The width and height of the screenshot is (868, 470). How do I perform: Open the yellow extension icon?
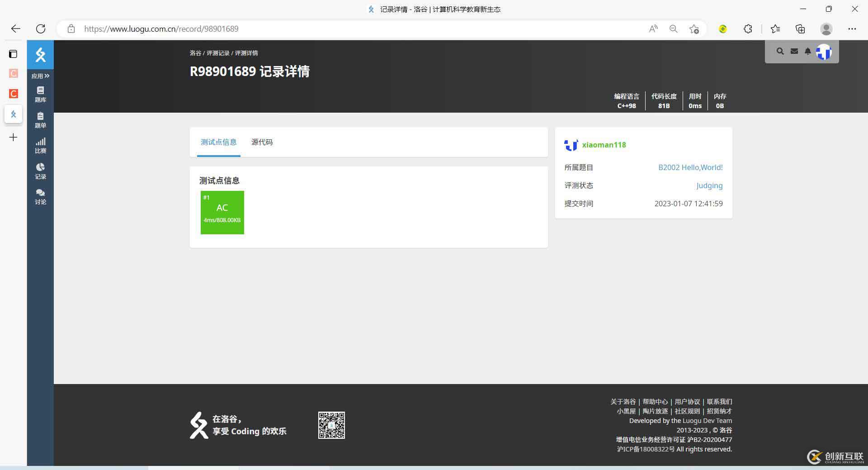[723, 29]
